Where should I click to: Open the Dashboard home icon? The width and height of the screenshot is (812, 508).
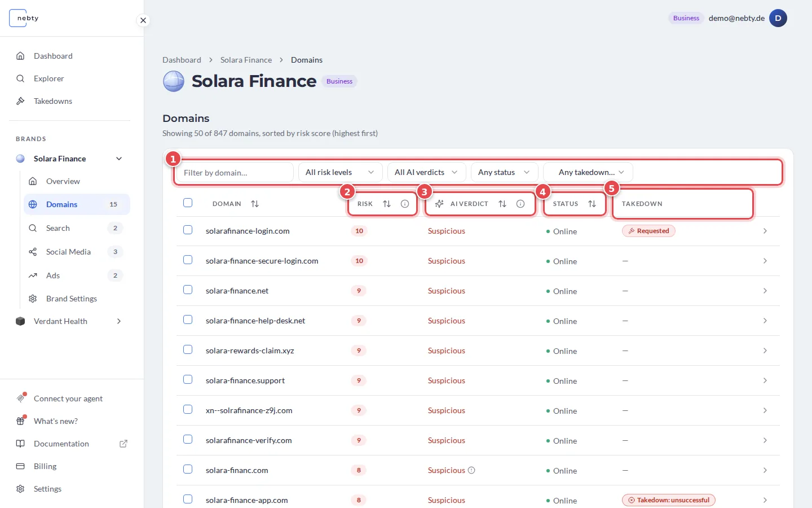(20, 56)
